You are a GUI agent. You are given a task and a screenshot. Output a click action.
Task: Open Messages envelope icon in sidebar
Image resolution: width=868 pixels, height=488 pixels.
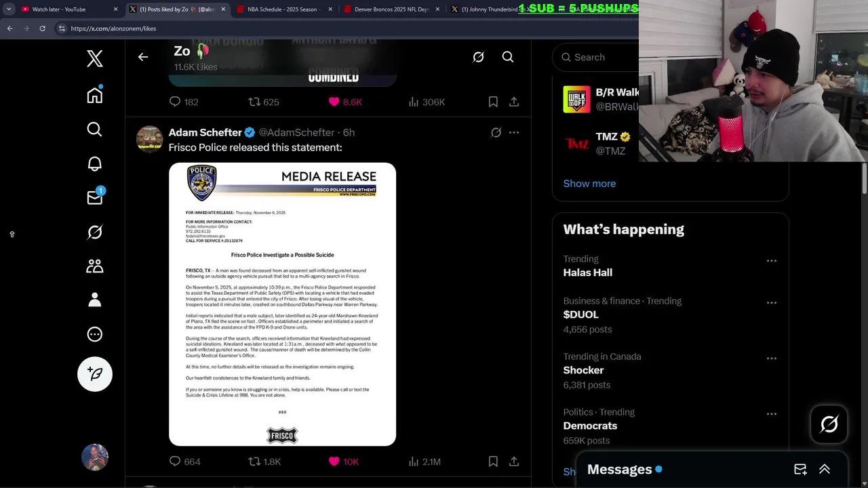tap(95, 197)
